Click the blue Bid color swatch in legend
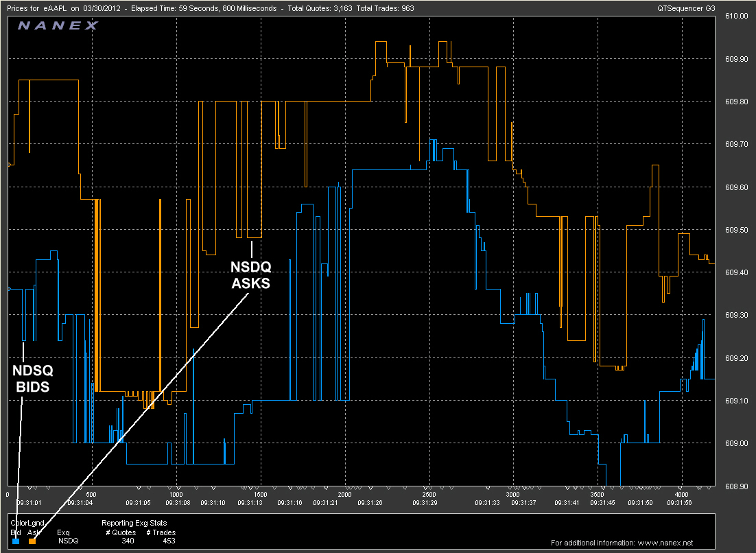The width and height of the screenshot is (756, 553). (x=15, y=541)
